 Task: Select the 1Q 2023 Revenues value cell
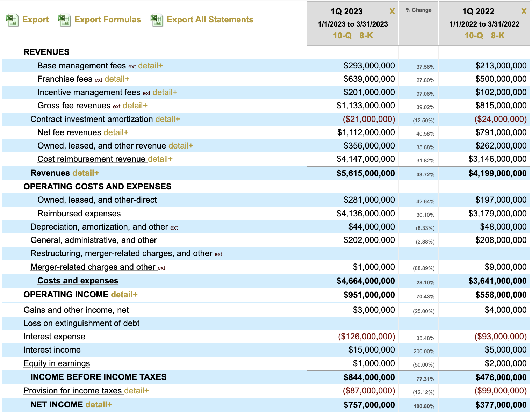[365, 173]
